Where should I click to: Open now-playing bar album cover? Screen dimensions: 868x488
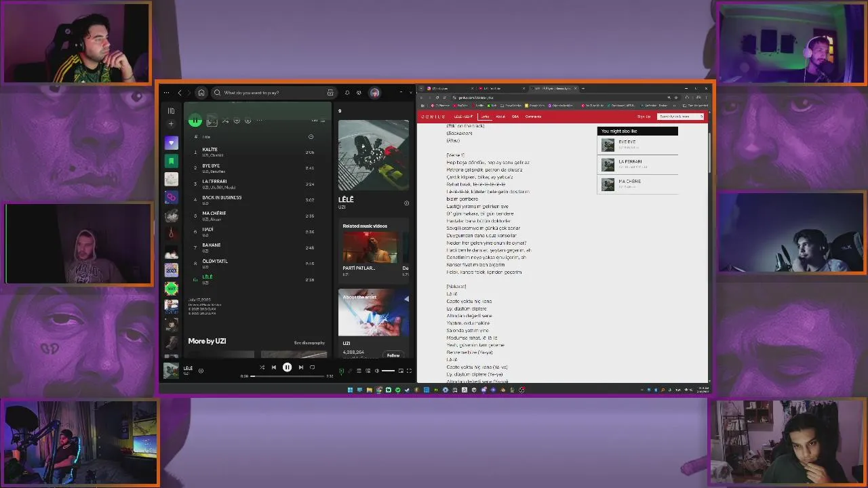click(x=171, y=370)
